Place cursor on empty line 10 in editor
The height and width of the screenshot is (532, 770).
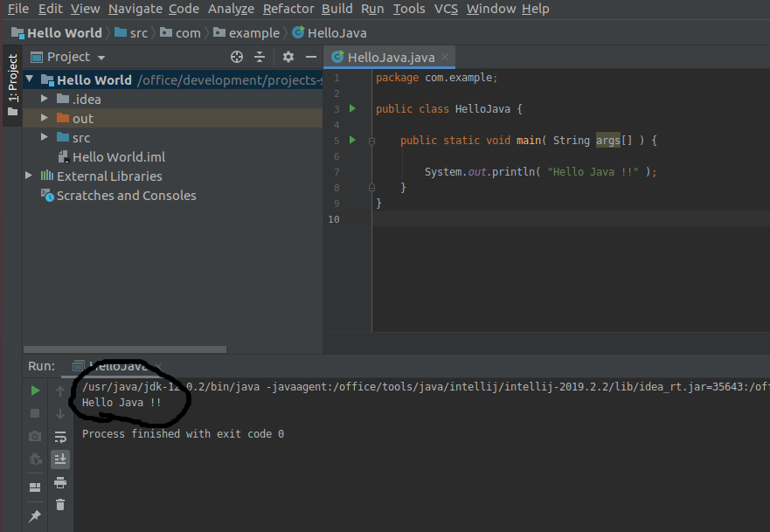(x=570, y=219)
